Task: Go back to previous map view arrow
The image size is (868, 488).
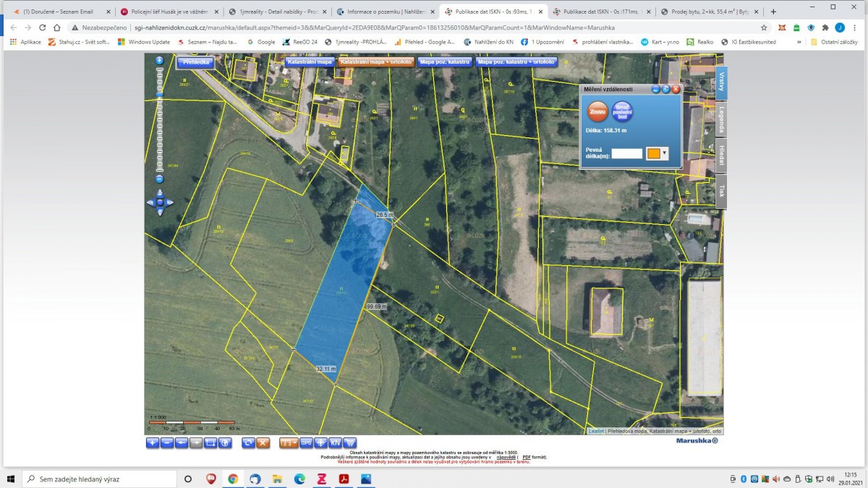Action: [182, 442]
